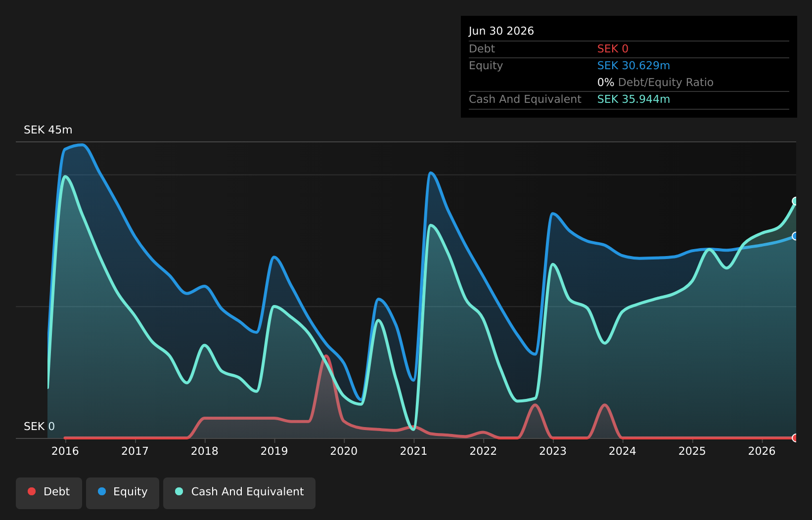This screenshot has width=812, height=520.
Task: Click the SEK 0 y-axis label
Action: click(39, 427)
